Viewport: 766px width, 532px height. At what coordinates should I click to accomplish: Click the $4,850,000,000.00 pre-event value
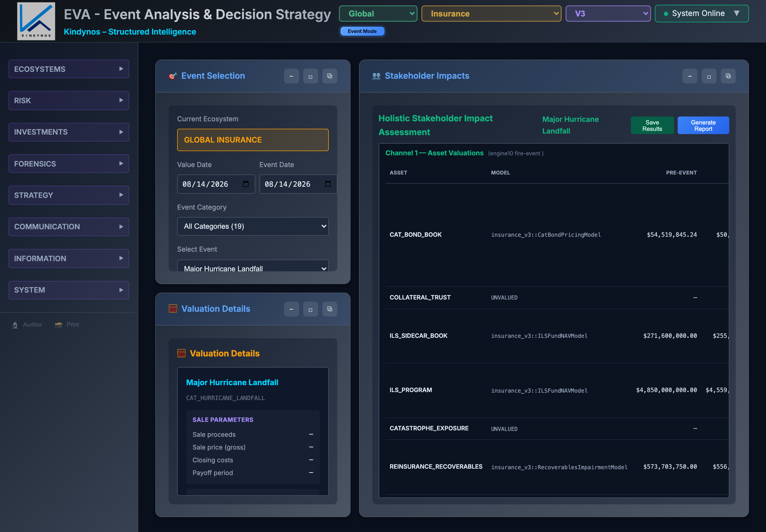click(x=666, y=390)
